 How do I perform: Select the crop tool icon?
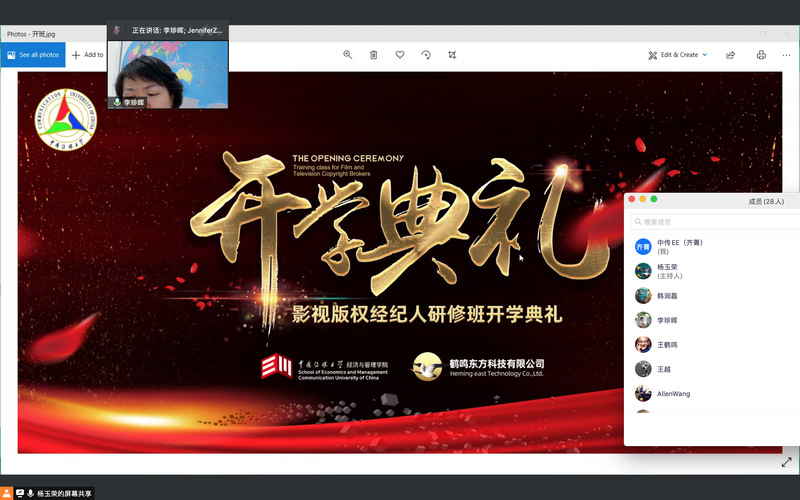click(452, 55)
